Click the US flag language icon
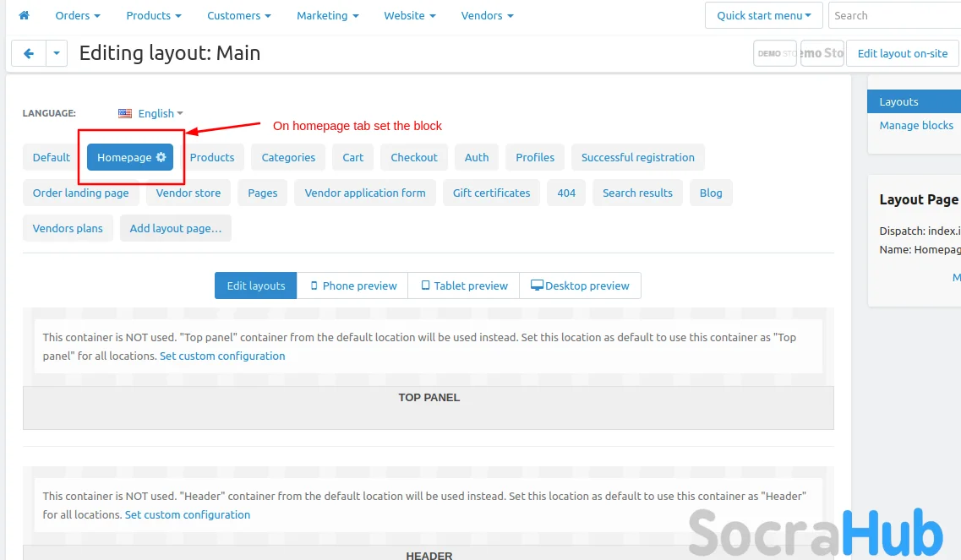961x560 pixels. coord(125,113)
